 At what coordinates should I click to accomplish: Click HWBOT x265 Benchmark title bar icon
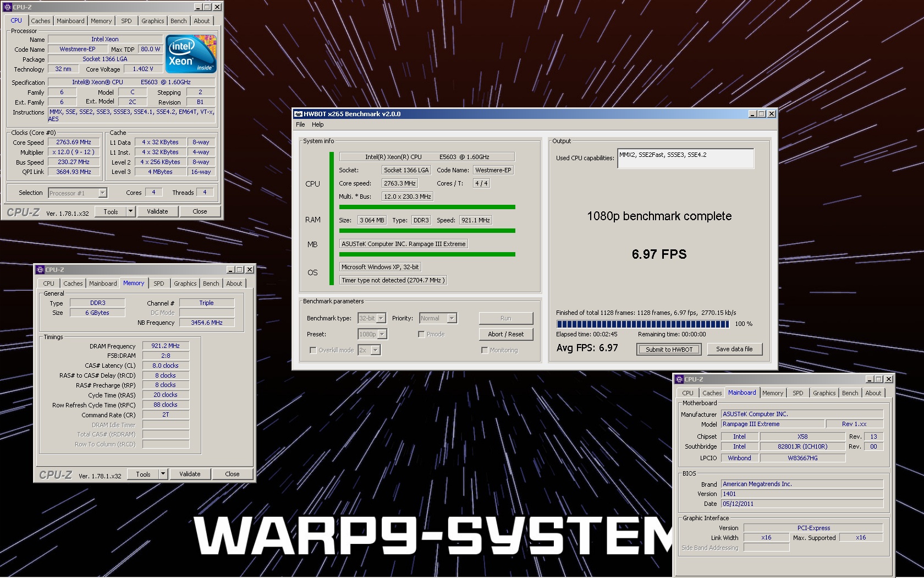299,114
